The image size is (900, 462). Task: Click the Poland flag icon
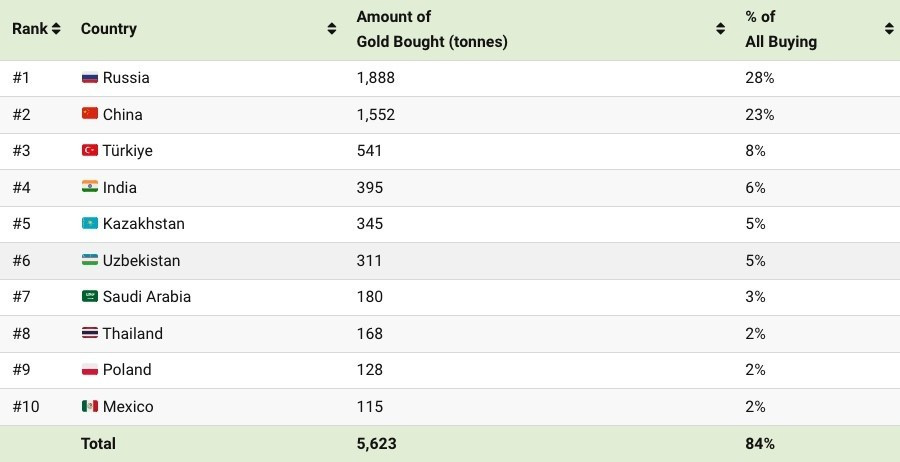pyautogui.click(x=90, y=370)
